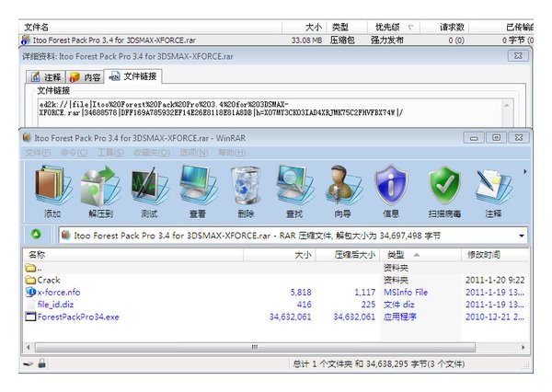
Task: Select the Itoo Forest Pack rar row in download list
Action: coord(276,40)
